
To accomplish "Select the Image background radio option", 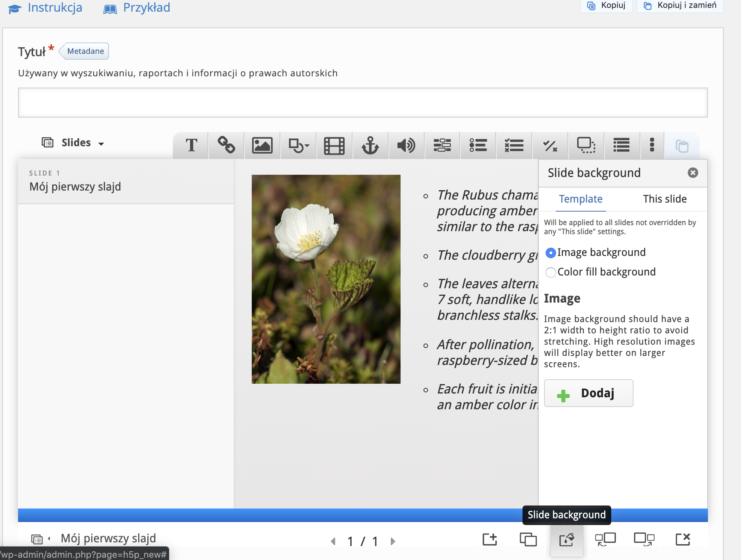I will (x=551, y=253).
